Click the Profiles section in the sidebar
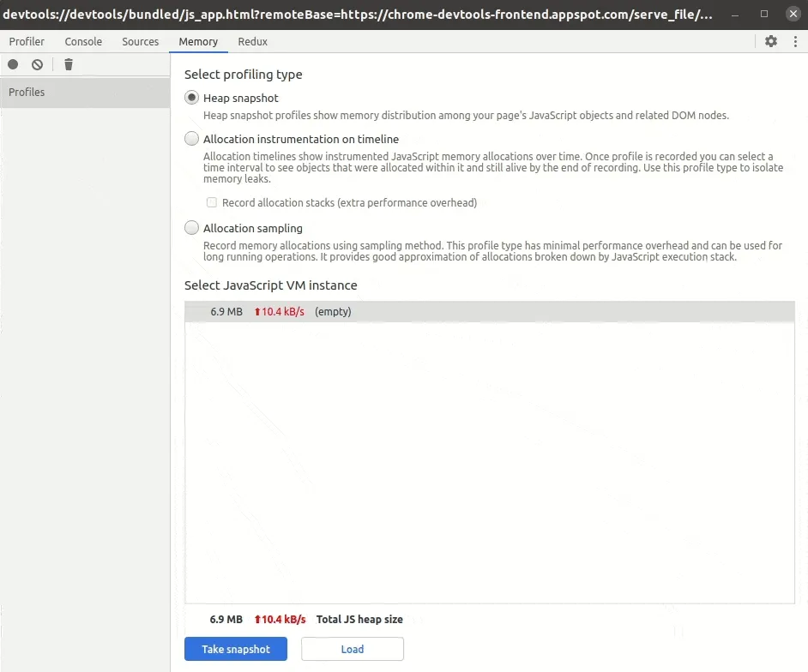This screenshot has width=808, height=672. (27, 92)
